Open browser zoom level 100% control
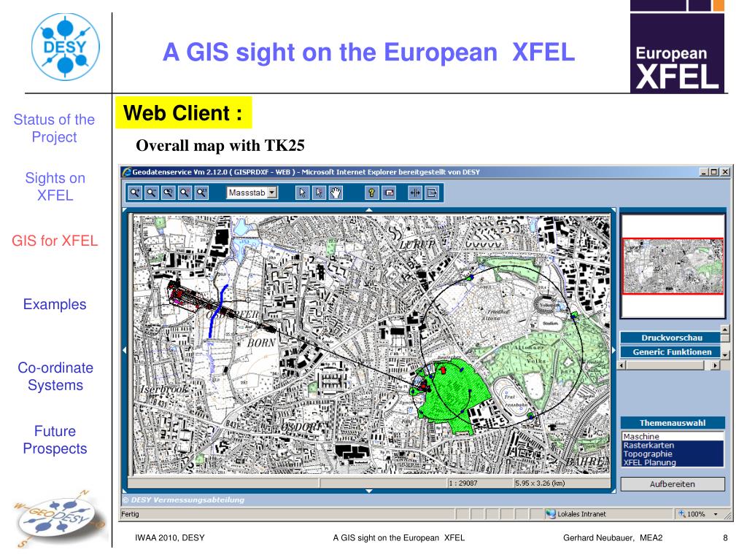 pyautogui.click(x=697, y=514)
